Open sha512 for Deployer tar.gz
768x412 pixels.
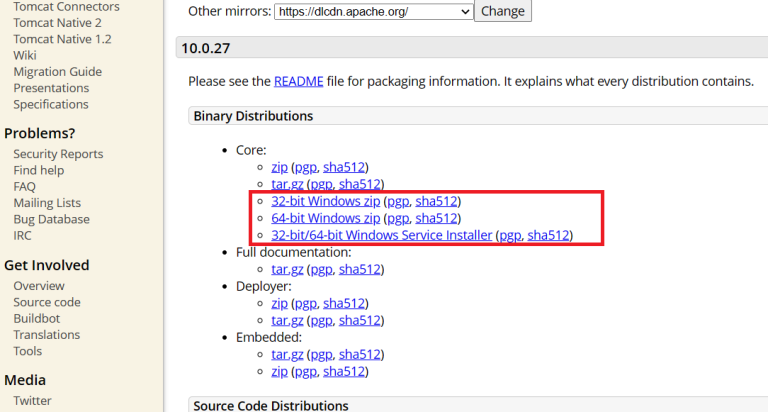pyautogui.click(x=360, y=320)
